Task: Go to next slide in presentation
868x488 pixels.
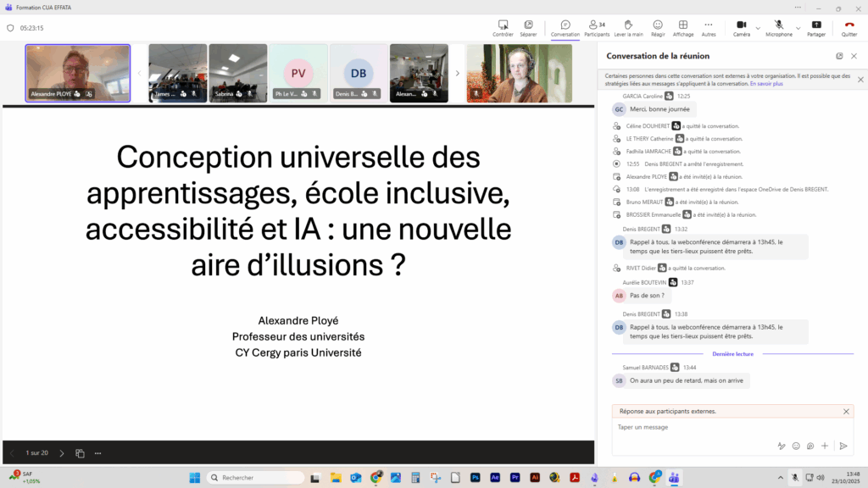Action: [61, 453]
